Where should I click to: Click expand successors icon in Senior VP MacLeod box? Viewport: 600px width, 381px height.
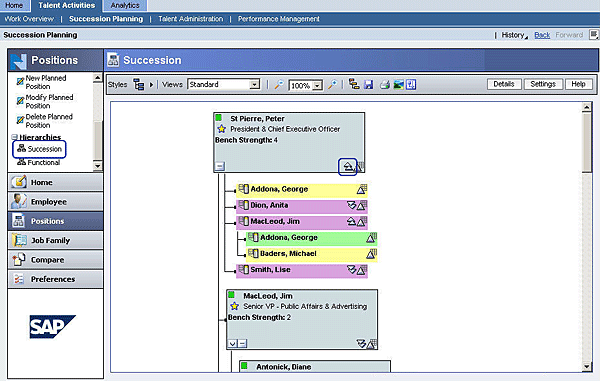[x=361, y=344]
